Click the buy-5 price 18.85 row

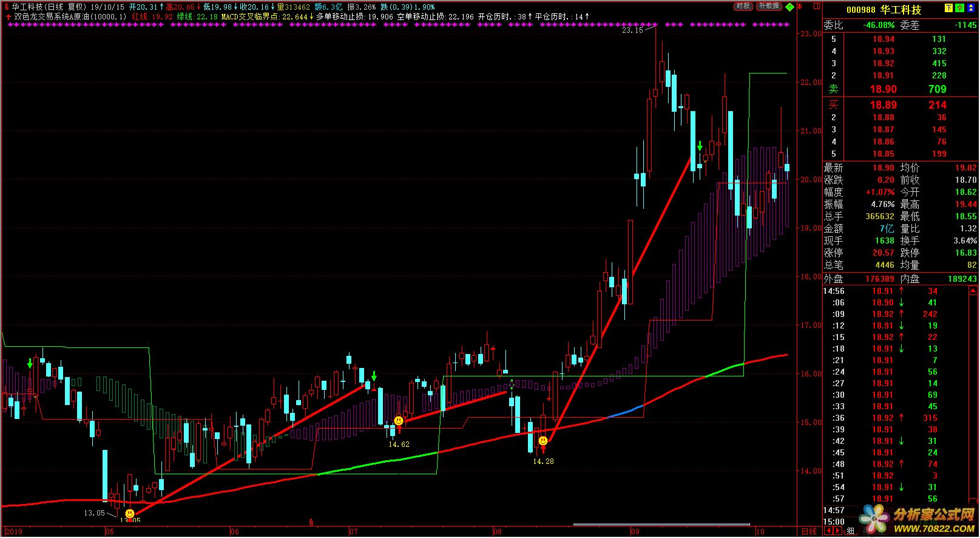tap(901, 154)
